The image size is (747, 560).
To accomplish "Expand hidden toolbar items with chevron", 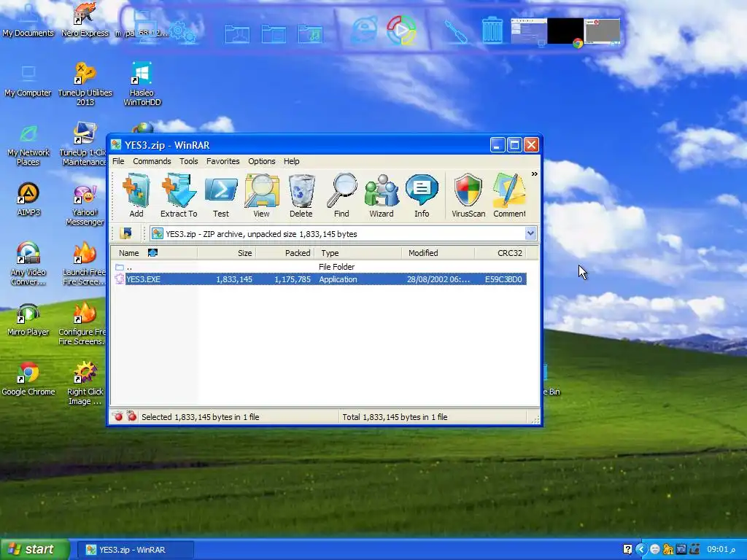I will point(535,174).
